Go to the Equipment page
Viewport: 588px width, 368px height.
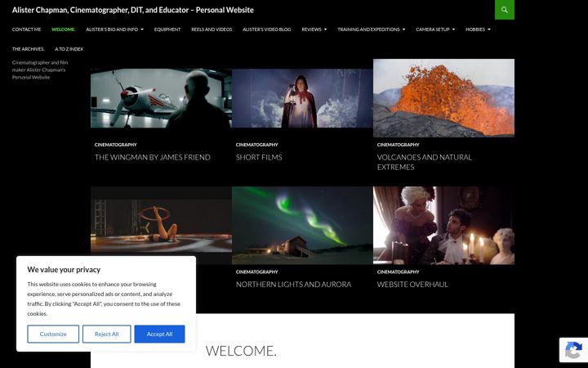[167, 29]
